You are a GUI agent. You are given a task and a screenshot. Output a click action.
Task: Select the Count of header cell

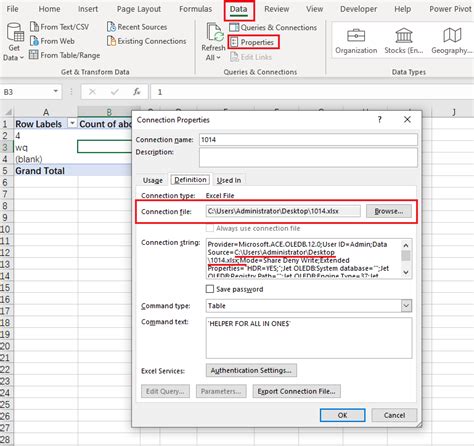tap(105, 124)
